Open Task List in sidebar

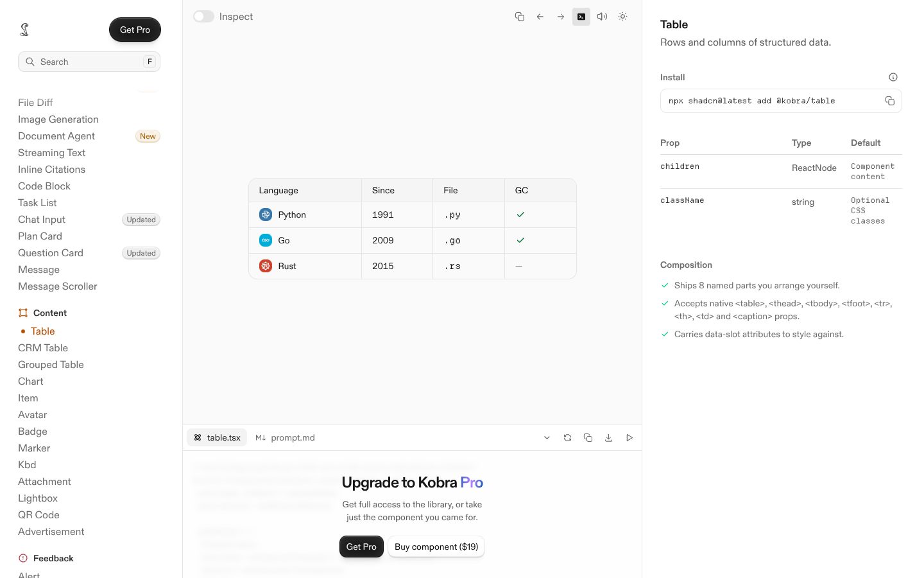(x=37, y=203)
